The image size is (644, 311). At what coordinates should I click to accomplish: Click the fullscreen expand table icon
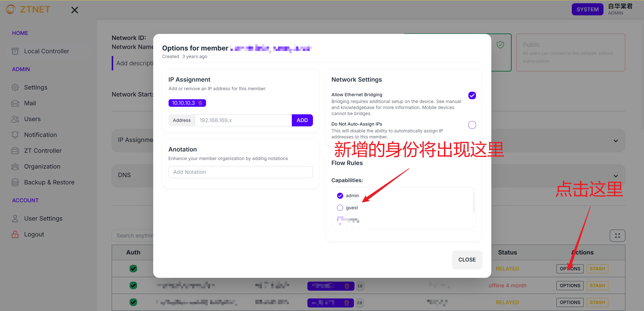[x=617, y=236]
